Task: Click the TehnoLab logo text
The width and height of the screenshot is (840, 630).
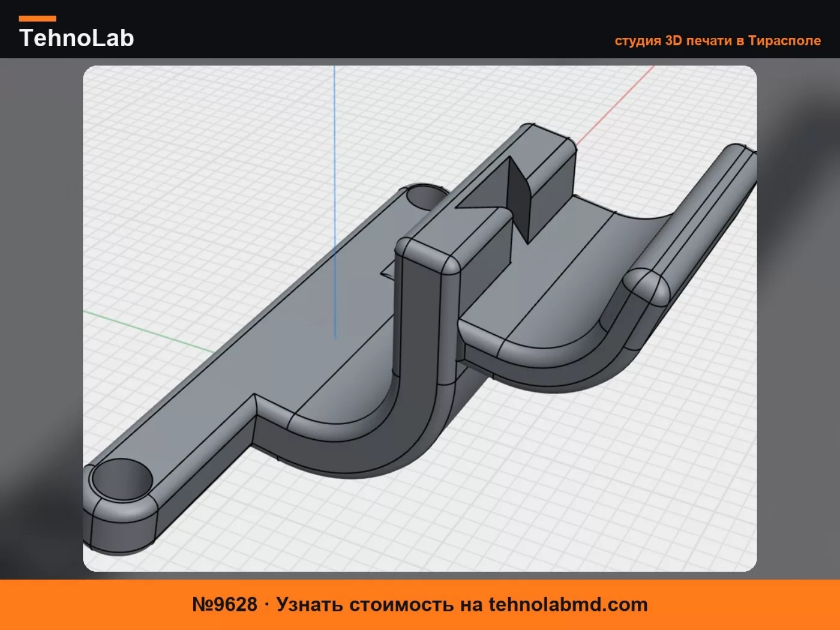Action: coord(77,38)
